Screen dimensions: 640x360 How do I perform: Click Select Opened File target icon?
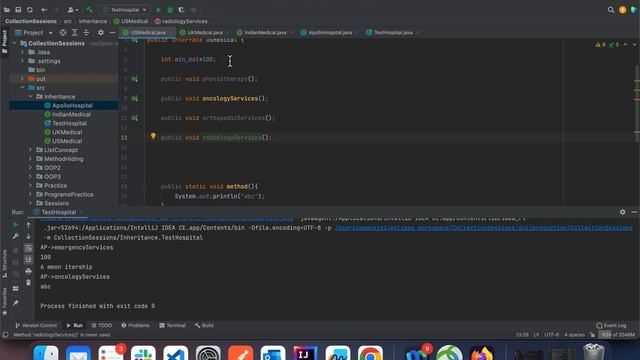(x=63, y=33)
